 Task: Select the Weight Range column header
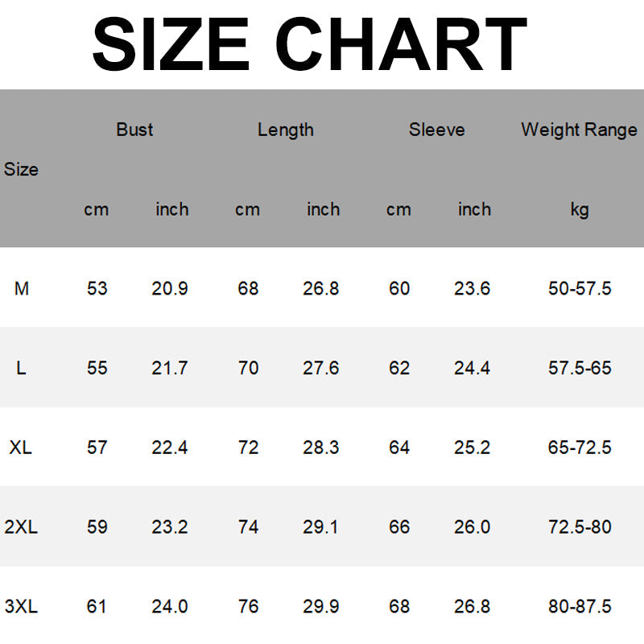coord(579,130)
